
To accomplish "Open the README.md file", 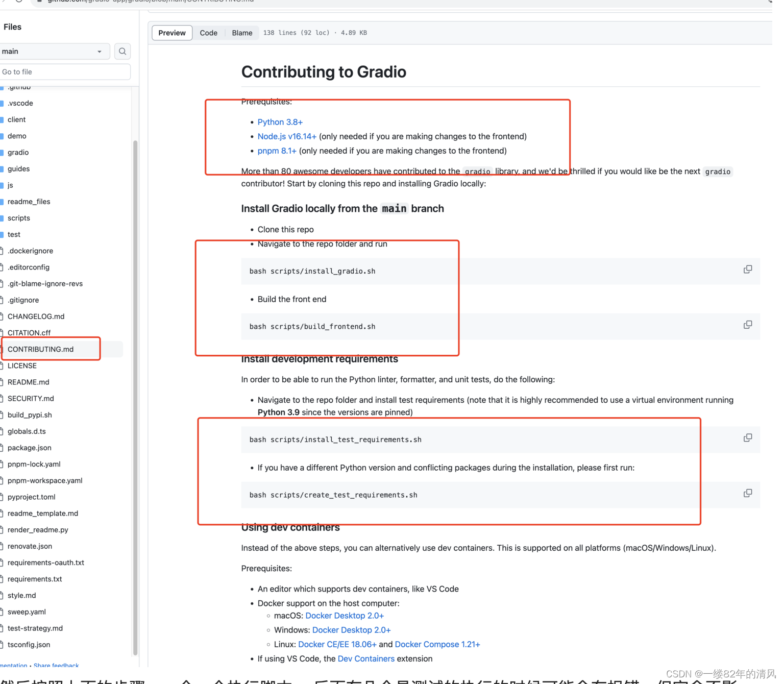I will (x=28, y=382).
